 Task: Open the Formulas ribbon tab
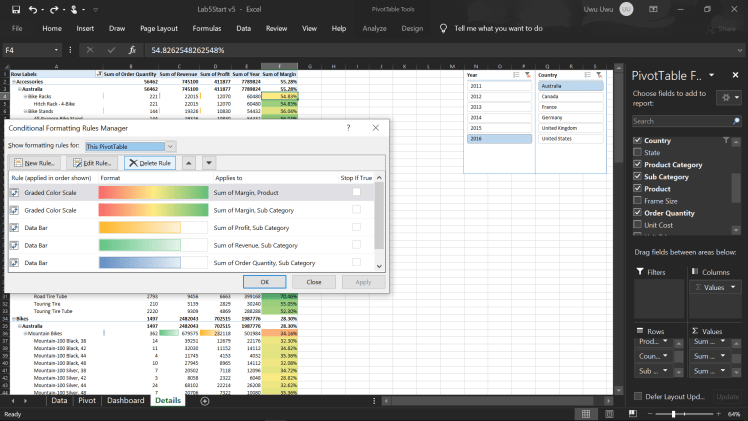coord(205,29)
